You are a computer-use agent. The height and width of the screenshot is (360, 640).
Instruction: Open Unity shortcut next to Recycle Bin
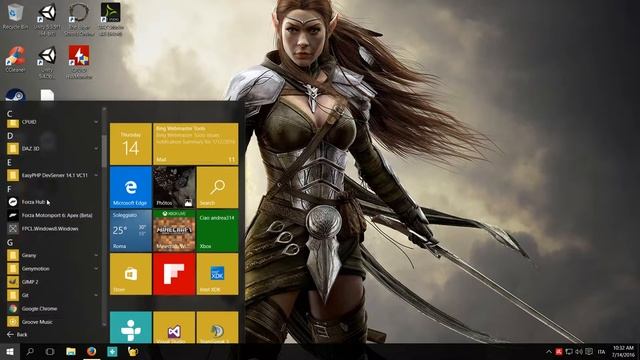coord(47,18)
